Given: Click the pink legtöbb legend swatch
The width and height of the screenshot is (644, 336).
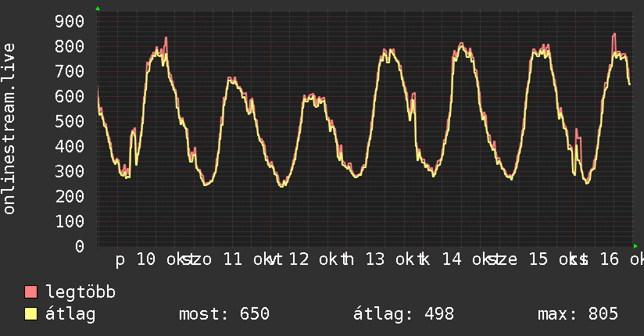Looking at the screenshot, I should coord(30,291).
